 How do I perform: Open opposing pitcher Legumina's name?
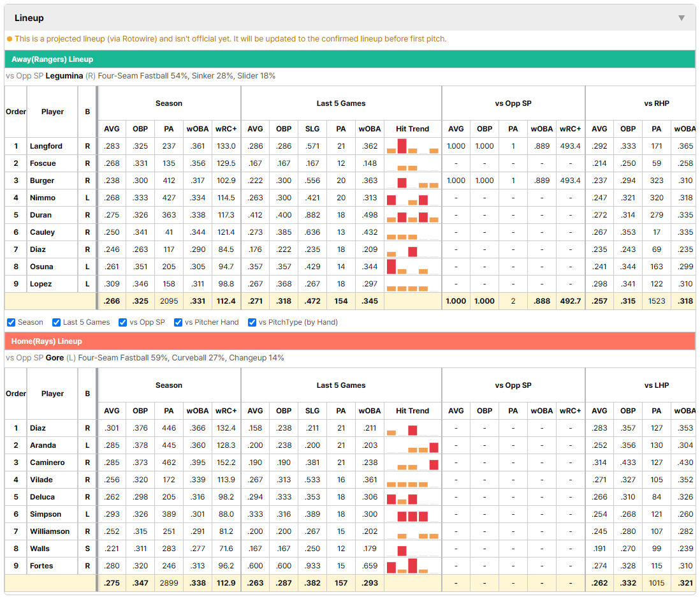64,76
